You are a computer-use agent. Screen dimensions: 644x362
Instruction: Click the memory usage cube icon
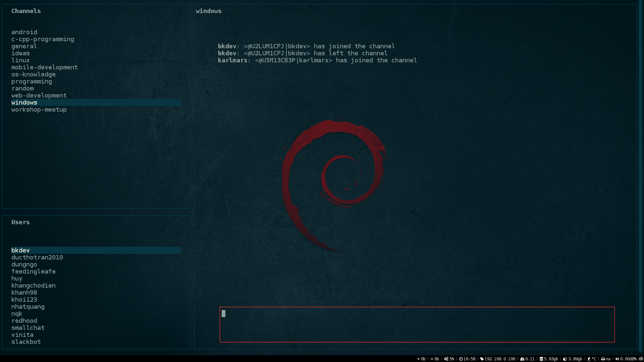565,359
